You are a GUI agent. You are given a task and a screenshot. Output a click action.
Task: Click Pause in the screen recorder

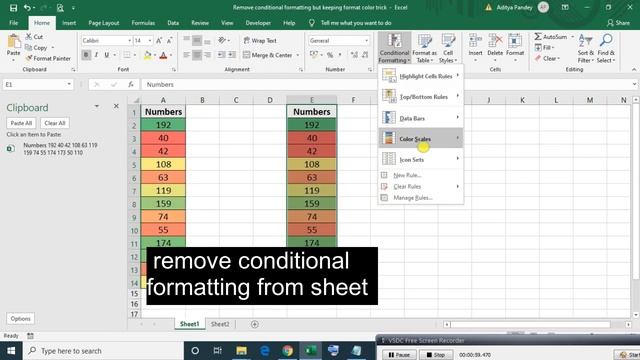click(399, 355)
